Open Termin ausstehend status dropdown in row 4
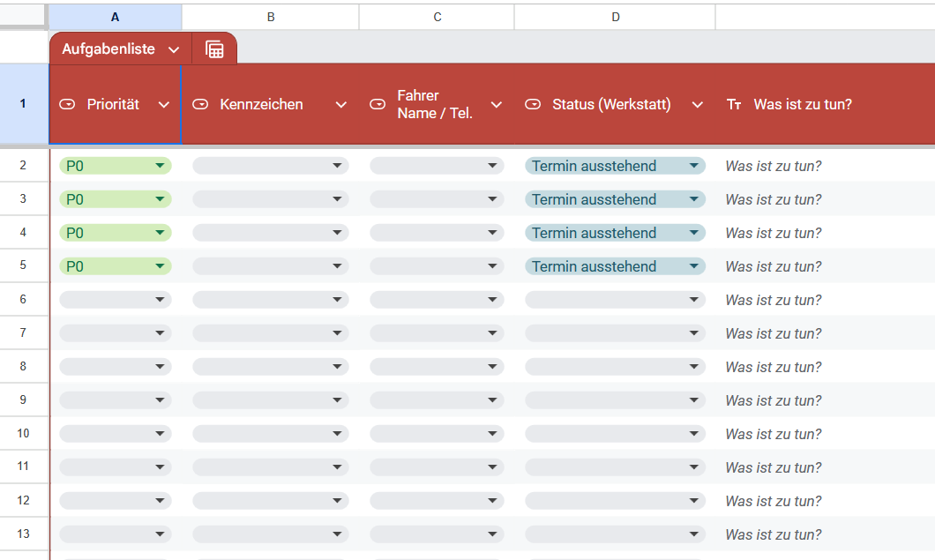This screenshot has height=560, width=935. [615, 233]
